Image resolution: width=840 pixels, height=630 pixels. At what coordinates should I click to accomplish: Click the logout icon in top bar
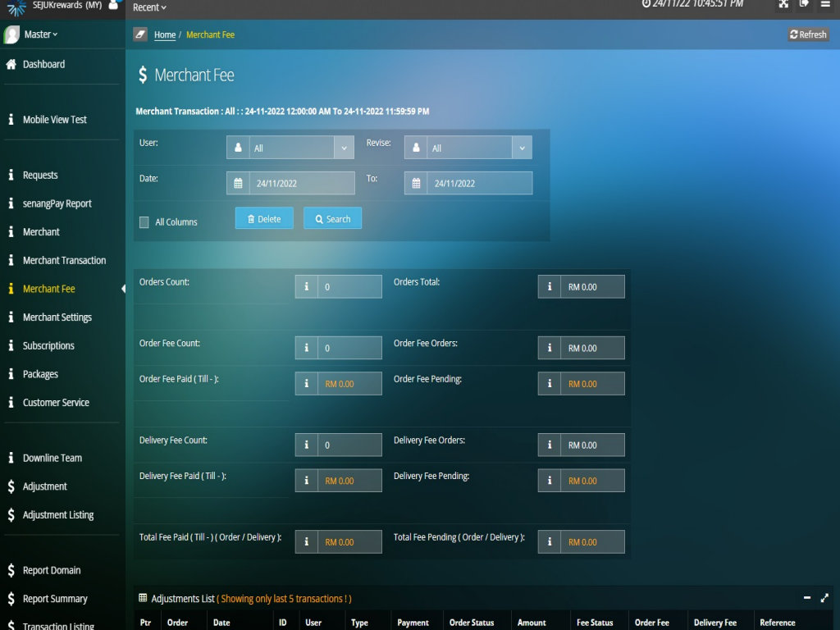click(x=804, y=4)
